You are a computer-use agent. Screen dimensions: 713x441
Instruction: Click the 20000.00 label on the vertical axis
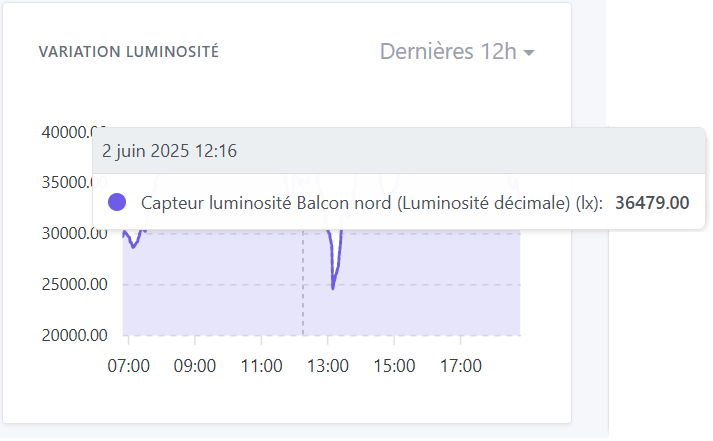click(x=69, y=335)
